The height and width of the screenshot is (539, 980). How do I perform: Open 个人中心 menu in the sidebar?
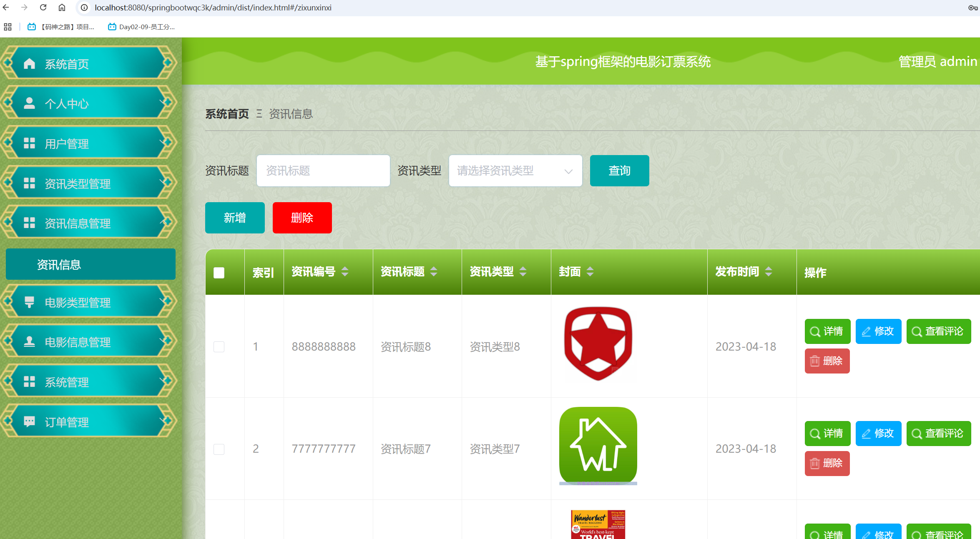[x=89, y=103]
